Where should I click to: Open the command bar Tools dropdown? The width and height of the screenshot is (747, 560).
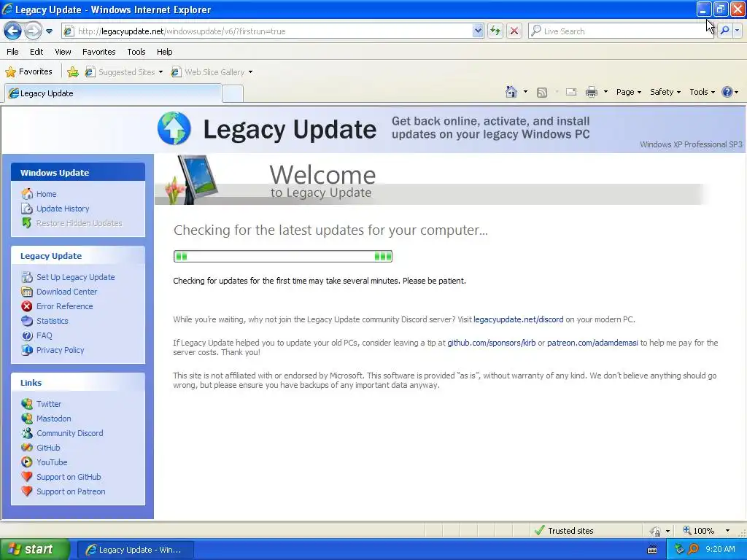point(702,92)
